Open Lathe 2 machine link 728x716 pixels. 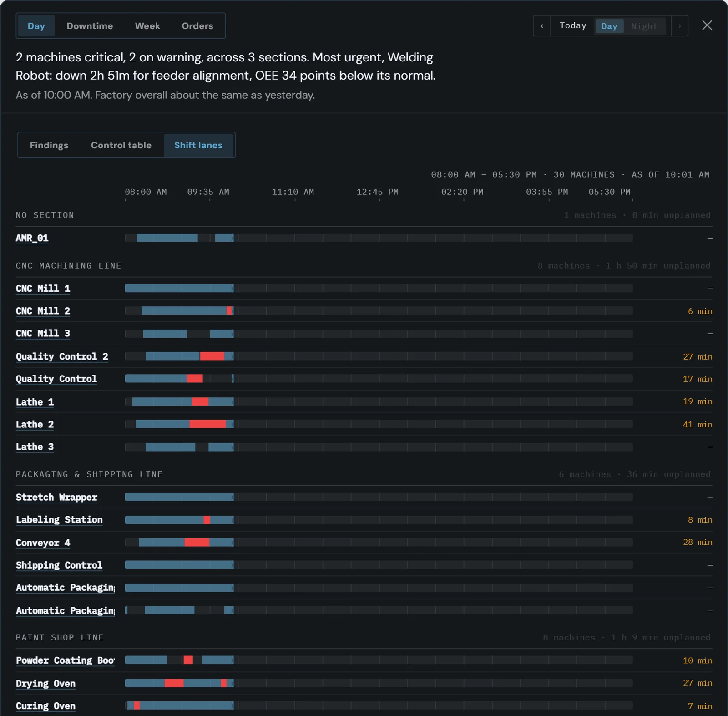[35, 424]
